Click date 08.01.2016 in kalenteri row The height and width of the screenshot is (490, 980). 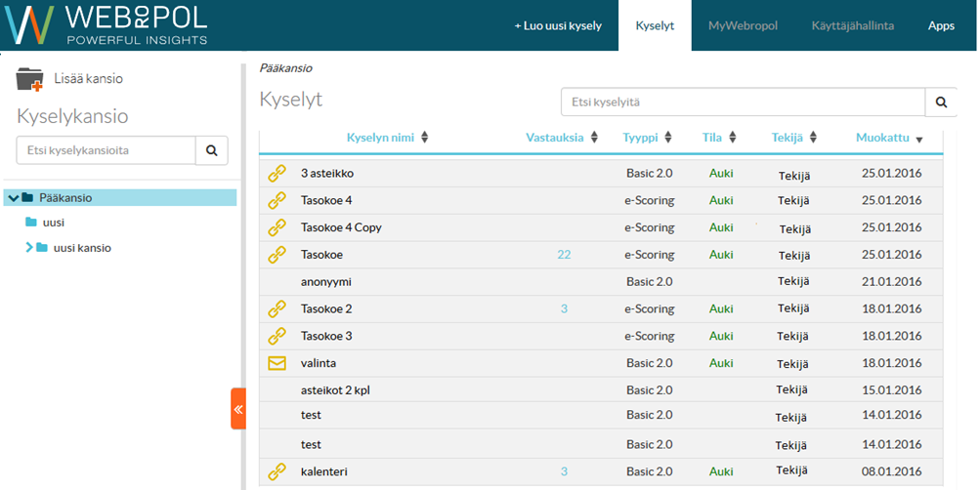(891, 471)
